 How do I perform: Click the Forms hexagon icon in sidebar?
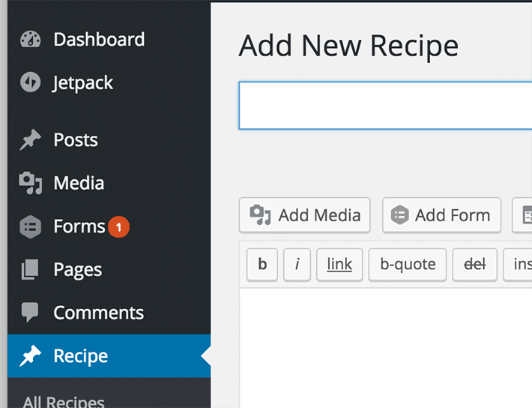click(30, 226)
